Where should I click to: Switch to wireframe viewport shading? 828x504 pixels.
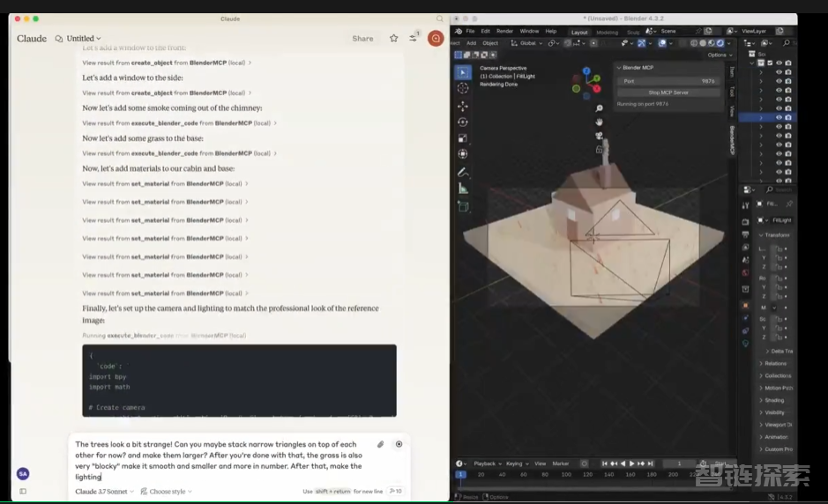tap(694, 43)
